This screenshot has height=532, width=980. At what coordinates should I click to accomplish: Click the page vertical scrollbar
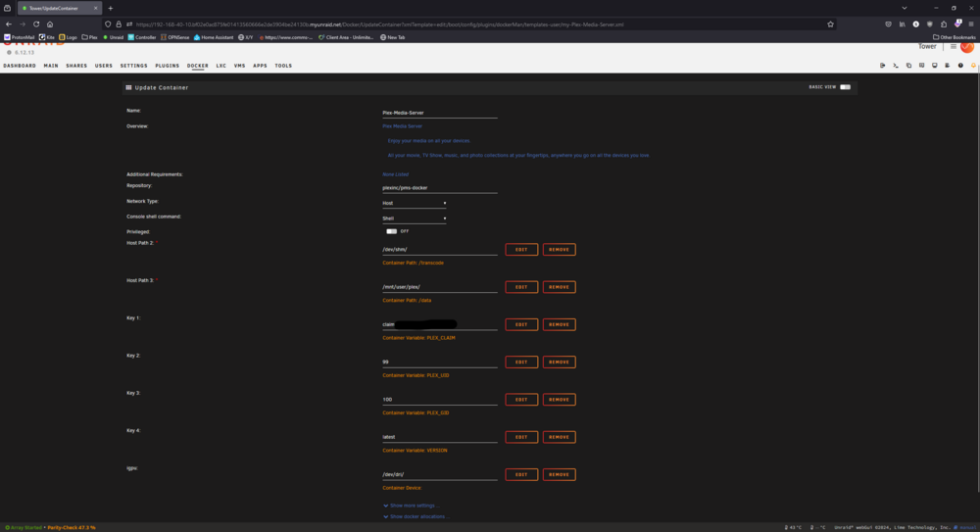tap(977, 281)
